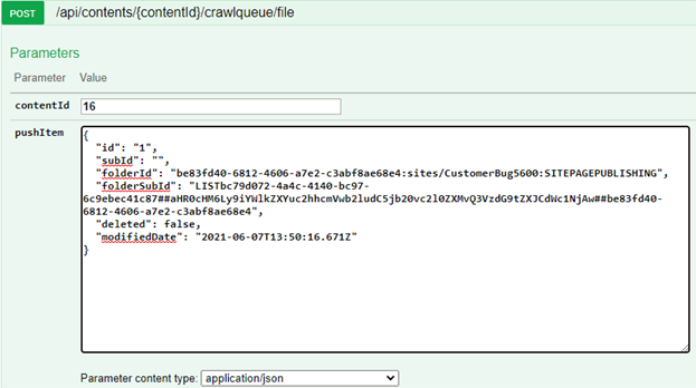Click the underlined folderId key in JSON
This screenshot has height=388, width=696.
127,173
